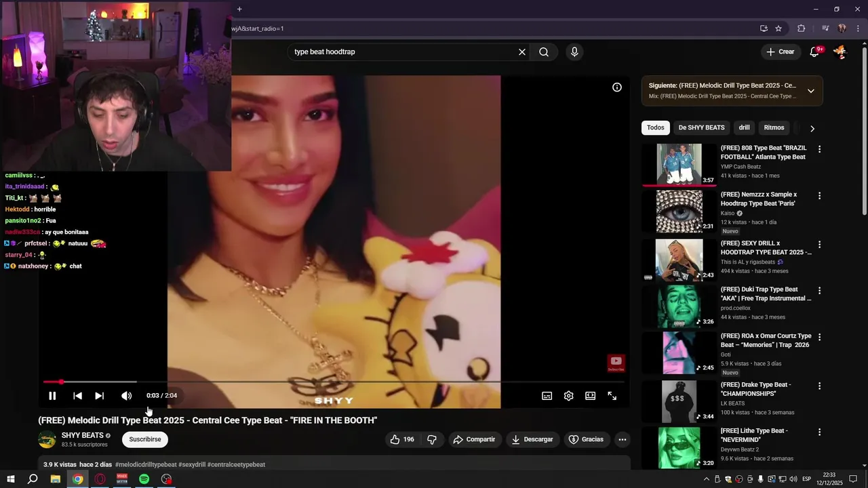The height and width of the screenshot is (488, 868).
Task: Open Opera browser from taskbar
Action: pos(100,479)
